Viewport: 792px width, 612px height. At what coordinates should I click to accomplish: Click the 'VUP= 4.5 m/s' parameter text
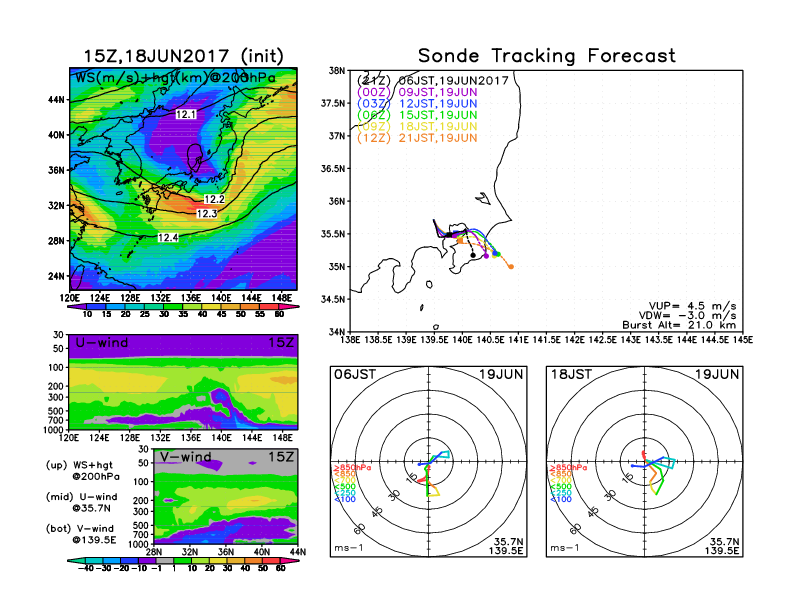(692, 306)
